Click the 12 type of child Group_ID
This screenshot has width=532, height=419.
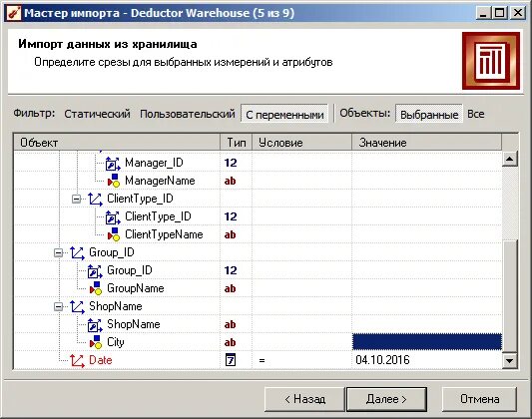[x=231, y=270]
